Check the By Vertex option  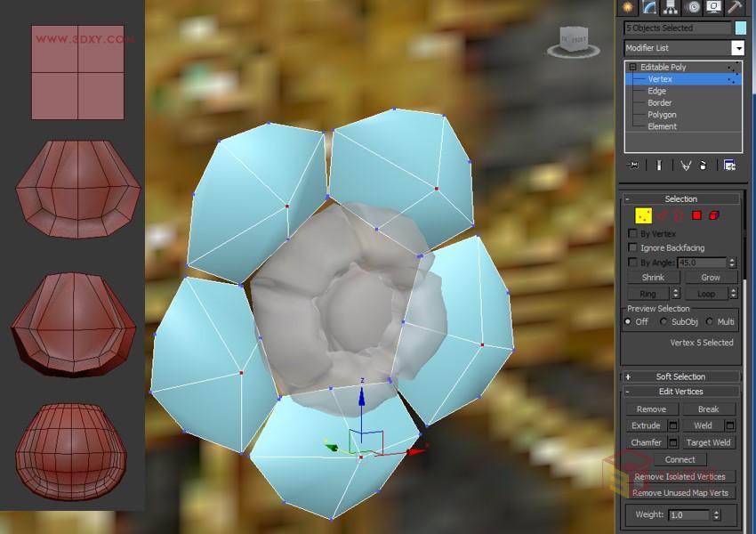[634, 233]
